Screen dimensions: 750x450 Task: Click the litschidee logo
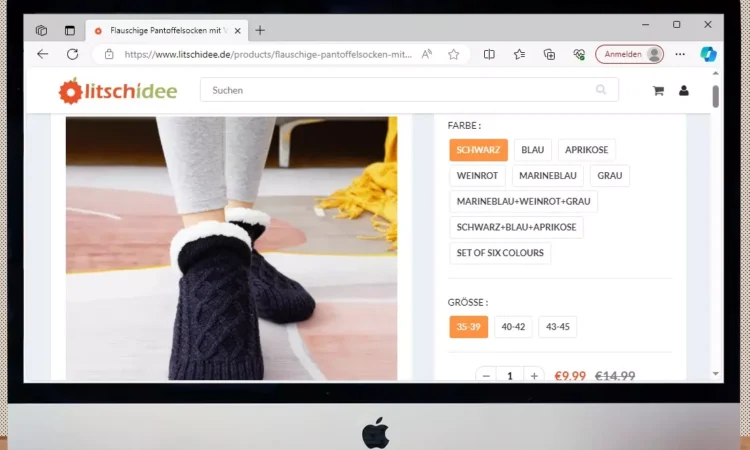(118, 91)
